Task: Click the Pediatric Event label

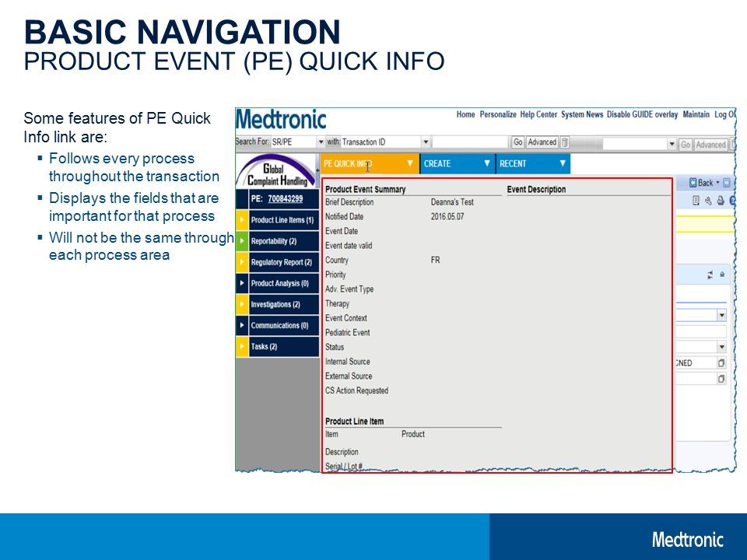Action: [347, 332]
